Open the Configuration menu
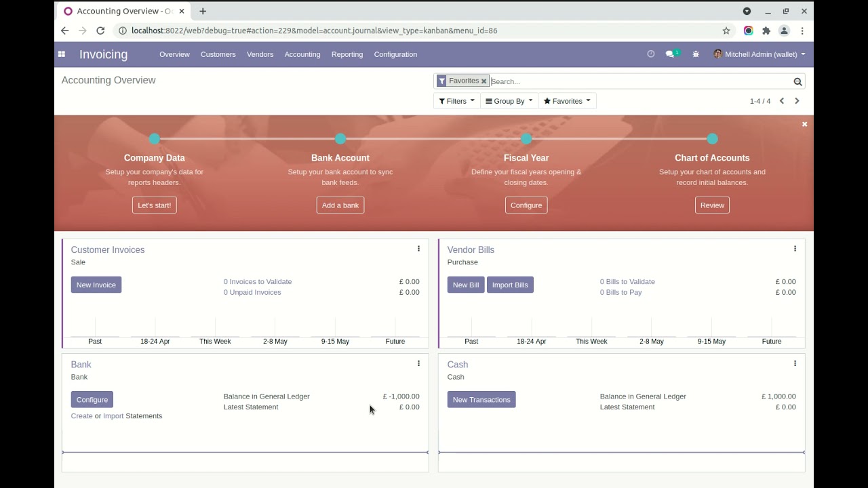 [395, 54]
